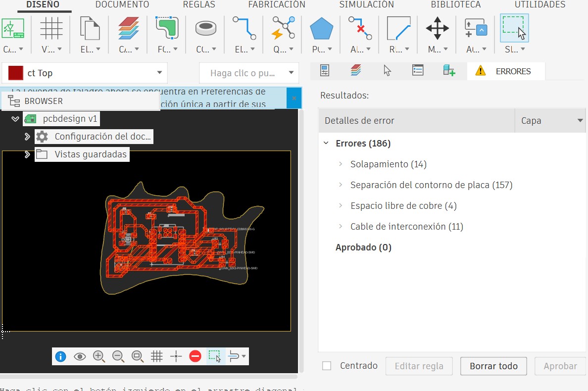Enable the Centrado checkbox
Image resolution: width=588 pixels, height=391 pixels.
[x=327, y=365]
